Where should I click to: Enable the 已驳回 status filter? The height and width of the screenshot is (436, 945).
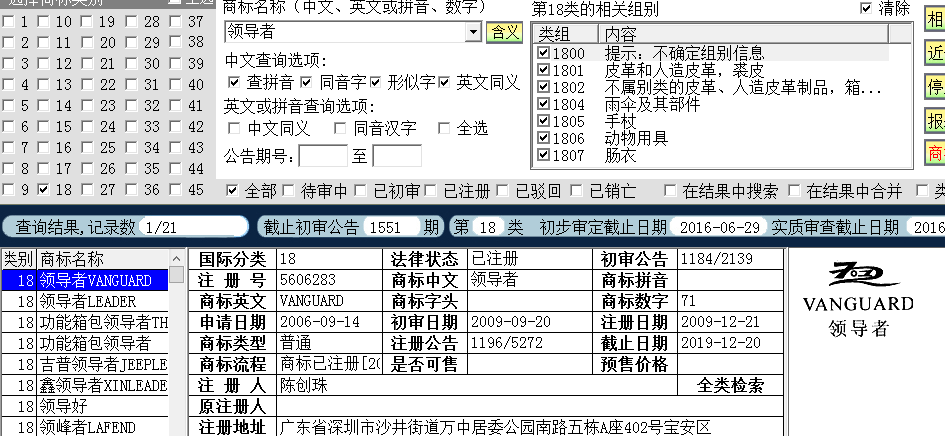tap(503, 191)
